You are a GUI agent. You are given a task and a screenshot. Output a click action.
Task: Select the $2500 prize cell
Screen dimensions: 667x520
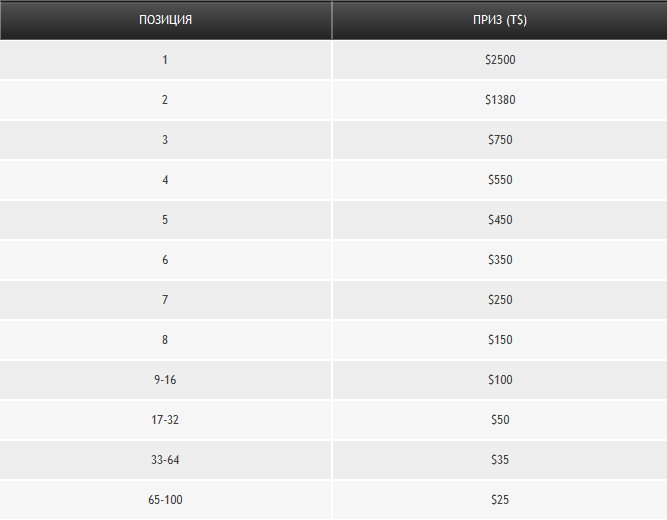[x=500, y=60]
